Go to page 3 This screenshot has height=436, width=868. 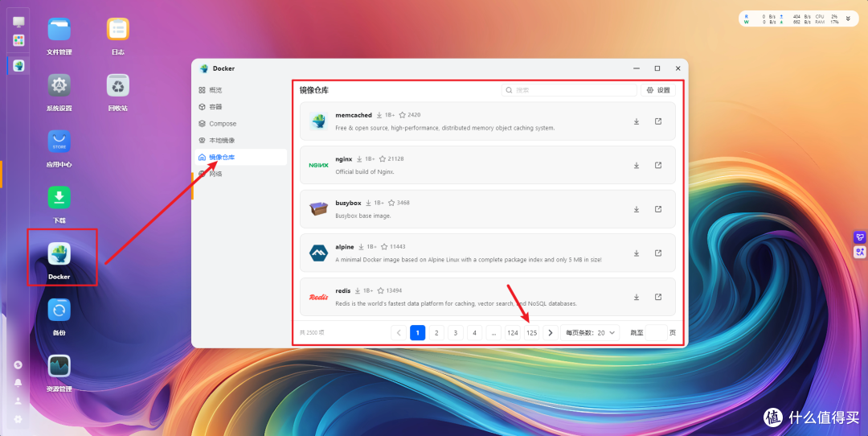pos(456,333)
